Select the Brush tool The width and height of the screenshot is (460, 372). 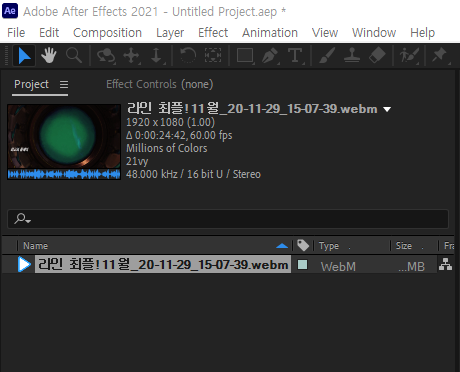327,55
